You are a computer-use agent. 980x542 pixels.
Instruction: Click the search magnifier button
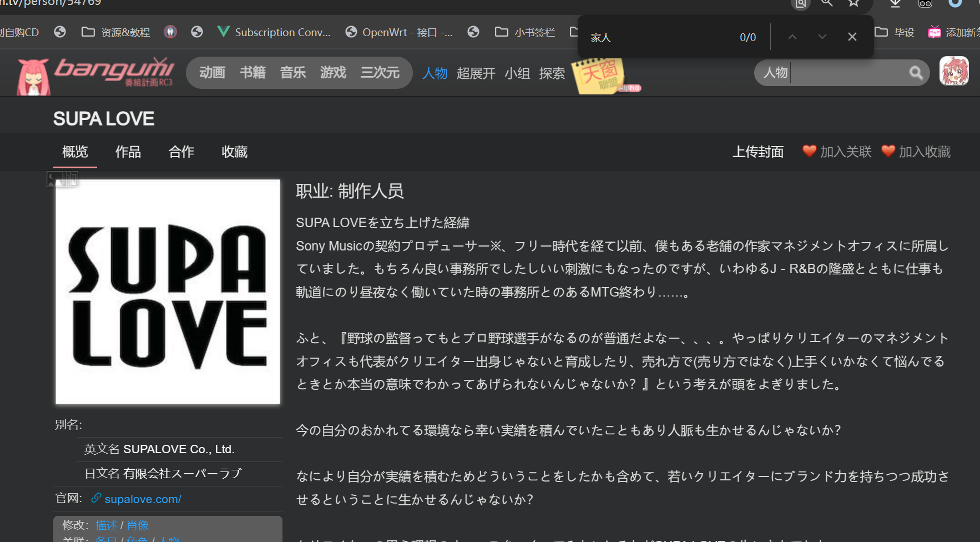[916, 73]
